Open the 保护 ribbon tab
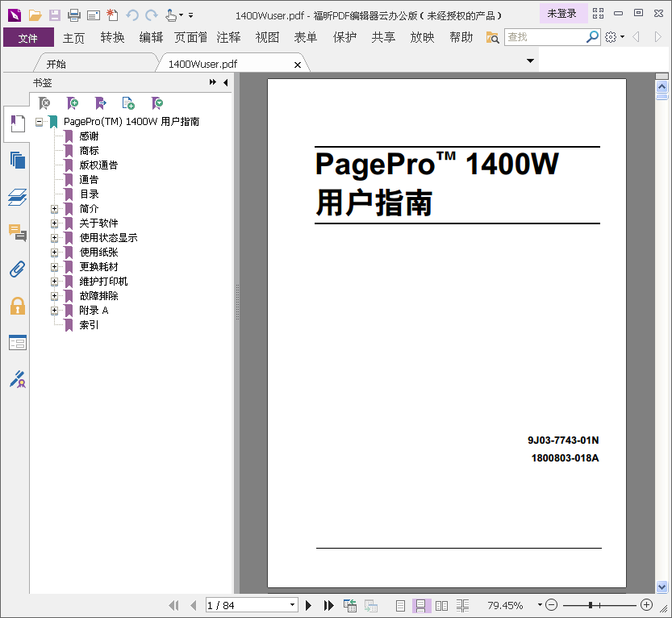This screenshot has height=618, width=672. (x=344, y=38)
